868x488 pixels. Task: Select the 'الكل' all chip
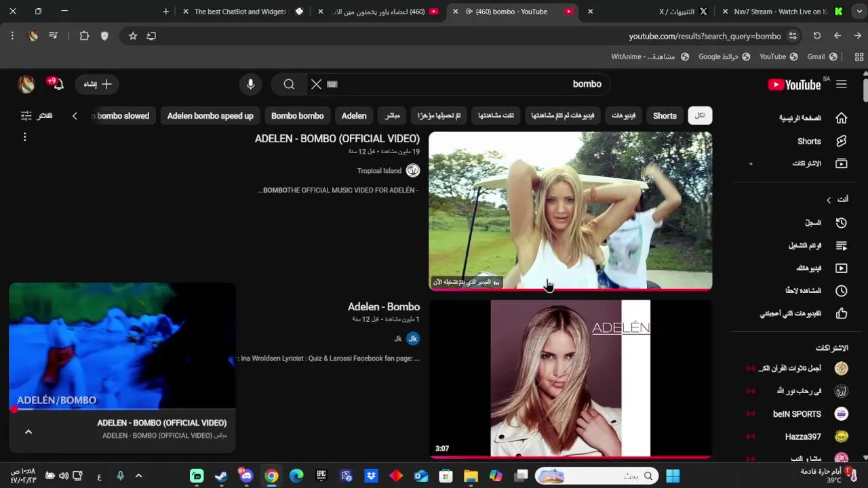coord(700,116)
